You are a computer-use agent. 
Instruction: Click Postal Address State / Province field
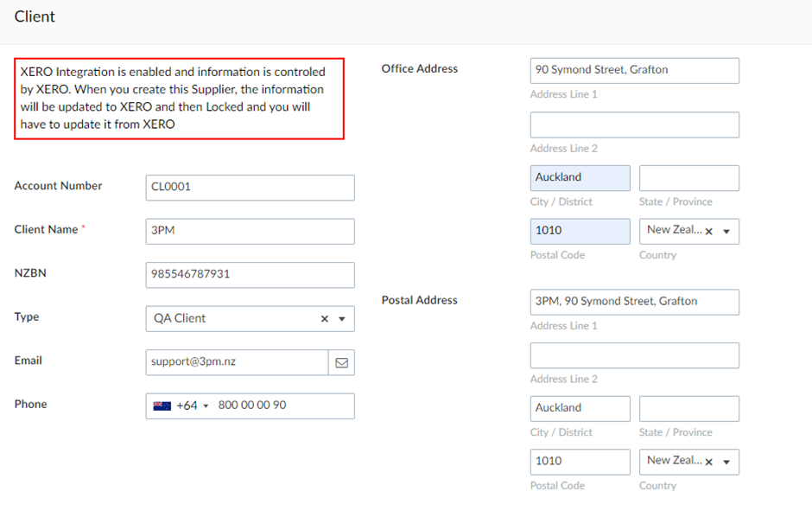[x=689, y=409]
